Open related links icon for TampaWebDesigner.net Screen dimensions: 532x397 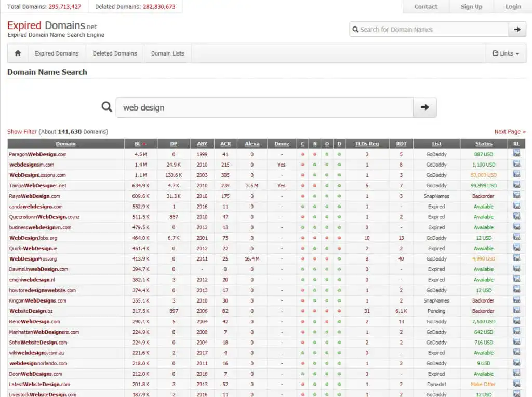[516, 185]
